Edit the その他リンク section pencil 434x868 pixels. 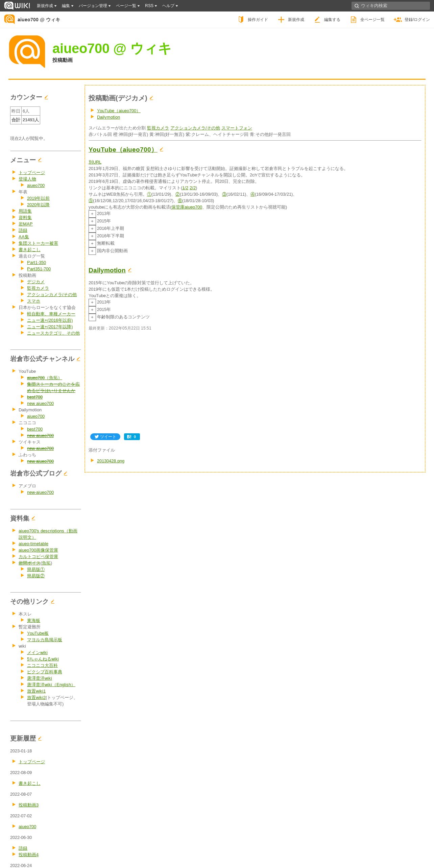[x=53, y=601]
